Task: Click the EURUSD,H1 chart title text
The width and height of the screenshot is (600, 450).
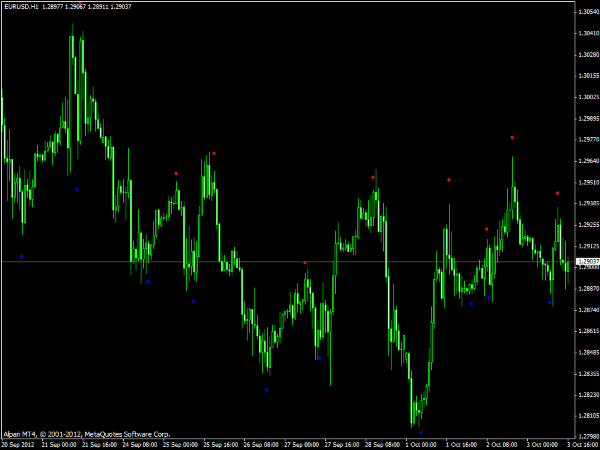Action: click(21, 7)
